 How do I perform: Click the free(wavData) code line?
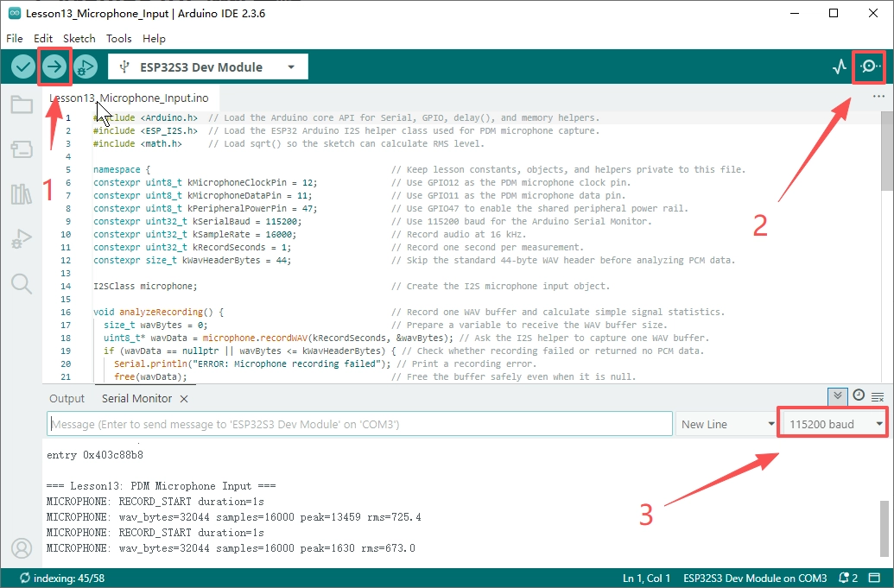coord(150,376)
